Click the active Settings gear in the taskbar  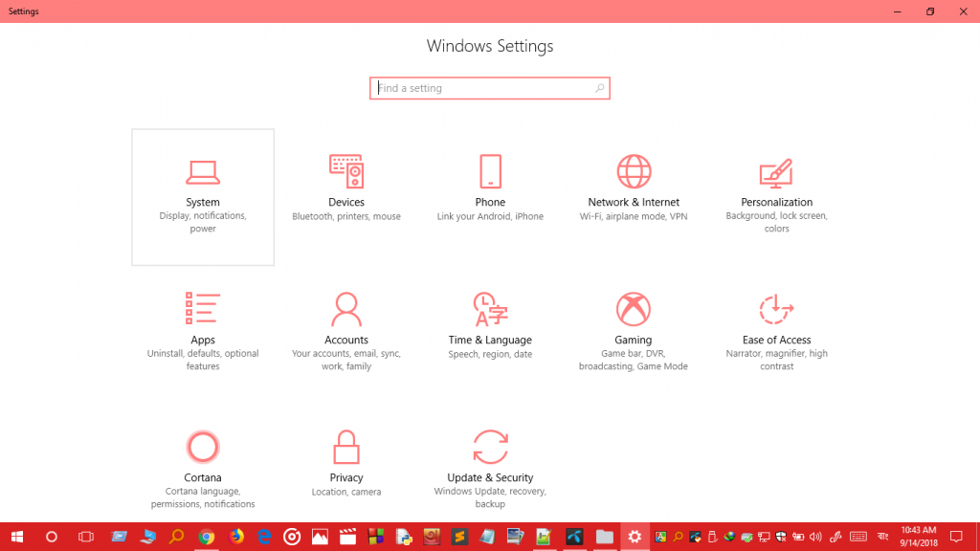[x=635, y=537]
